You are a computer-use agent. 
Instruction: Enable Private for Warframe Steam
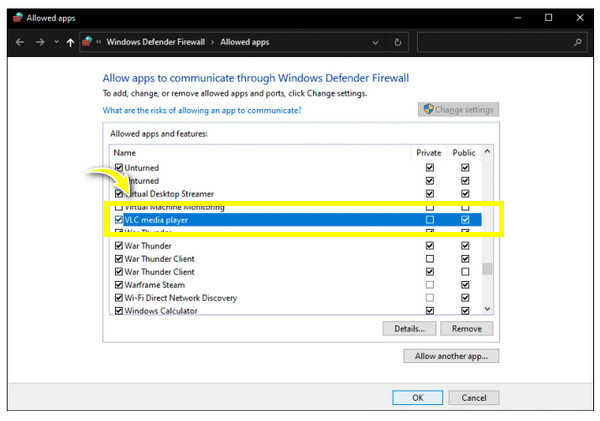(x=430, y=285)
